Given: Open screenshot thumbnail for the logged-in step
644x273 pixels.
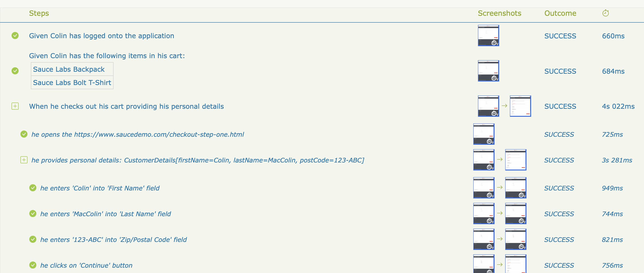Looking at the screenshot, I should click(x=488, y=36).
